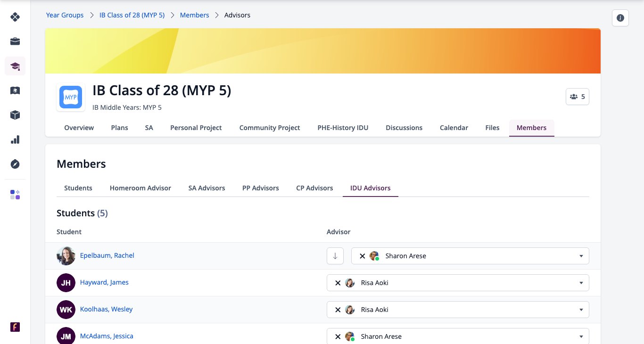Clear Risa Aoki advisor for James Hayward
644x344 pixels.
[338, 283]
